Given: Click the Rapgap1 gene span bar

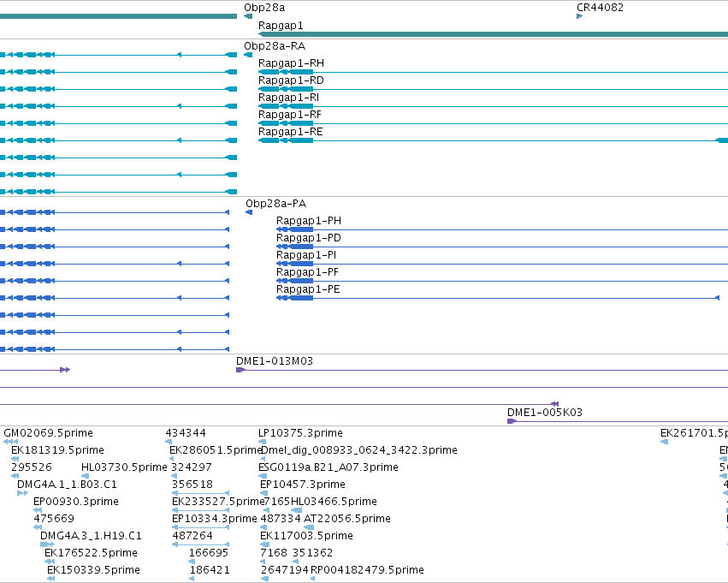Looking at the screenshot, I should click(x=493, y=34).
